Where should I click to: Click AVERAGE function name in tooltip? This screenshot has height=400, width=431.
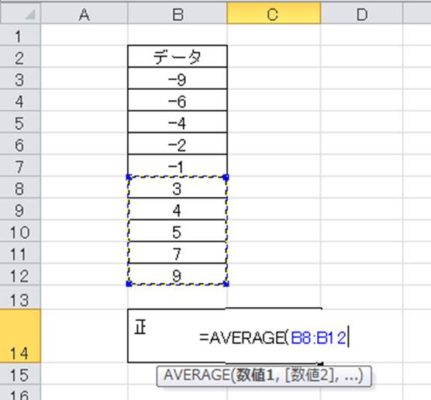coord(197,376)
